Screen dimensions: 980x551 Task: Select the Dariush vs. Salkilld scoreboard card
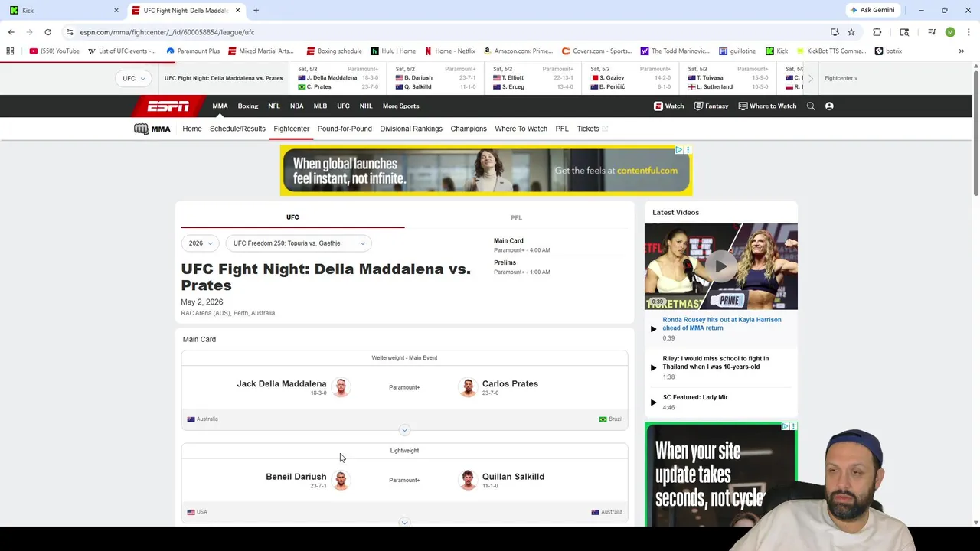436,78
